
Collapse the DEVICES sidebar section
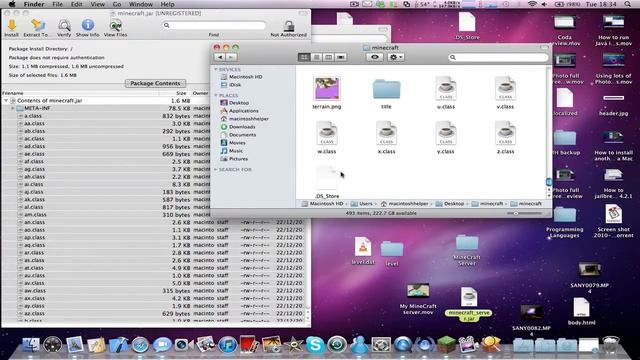216,69
